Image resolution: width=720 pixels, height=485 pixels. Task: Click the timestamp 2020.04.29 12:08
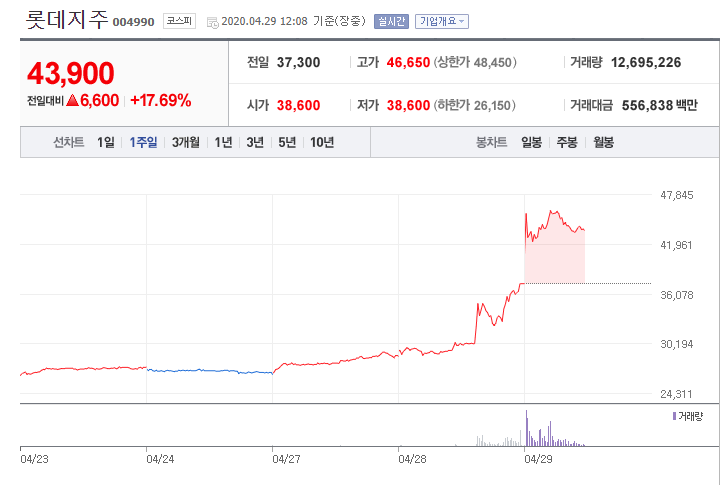pyautogui.click(x=264, y=21)
